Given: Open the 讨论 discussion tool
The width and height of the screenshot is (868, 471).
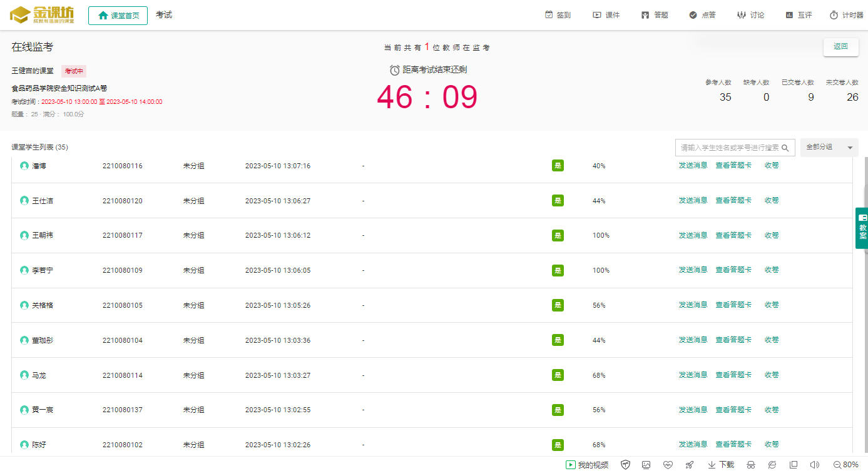Looking at the screenshot, I should (750, 15).
